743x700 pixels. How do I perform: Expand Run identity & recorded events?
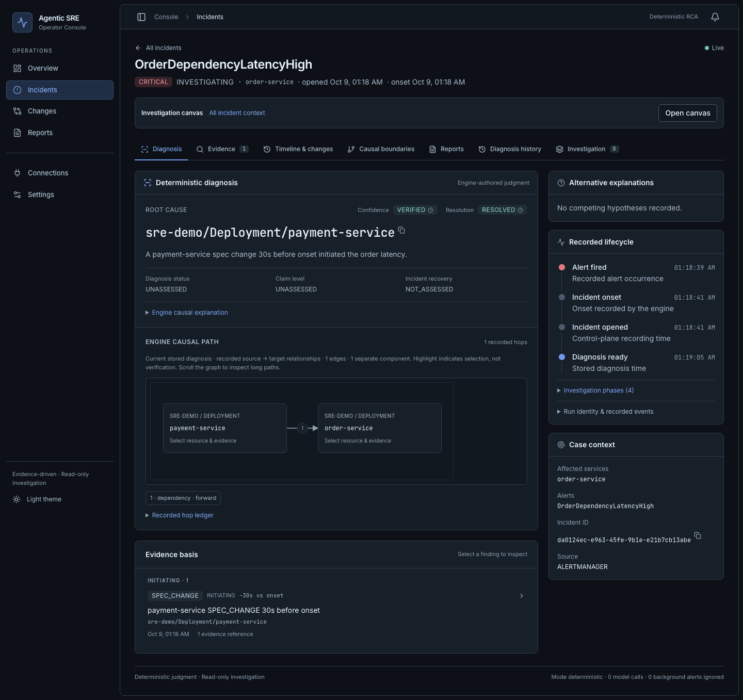pos(605,412)
